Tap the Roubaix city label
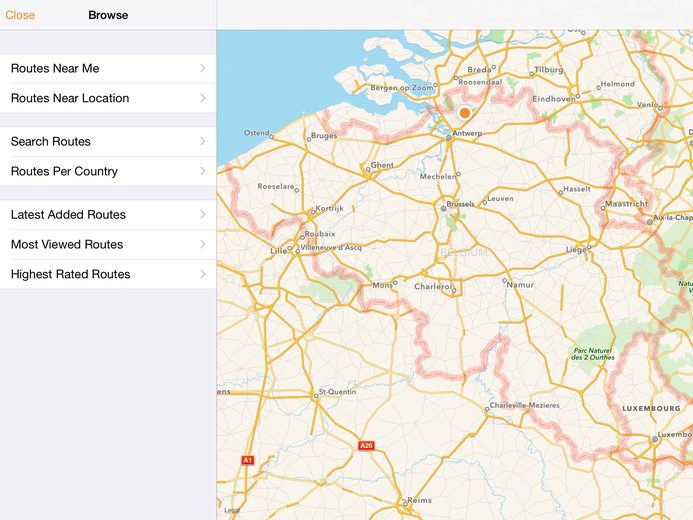Image resolution: width=693 pixels, height=520 pixels. 320,234
